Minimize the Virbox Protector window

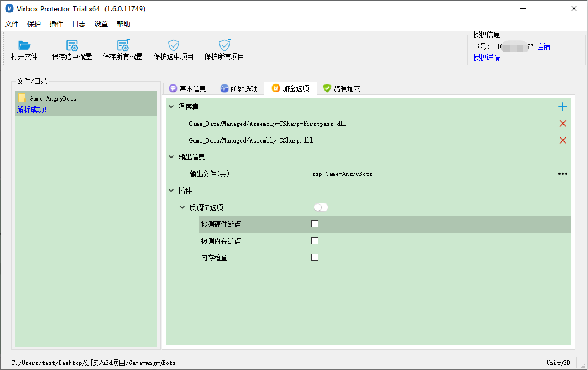[x=523, y=8]
